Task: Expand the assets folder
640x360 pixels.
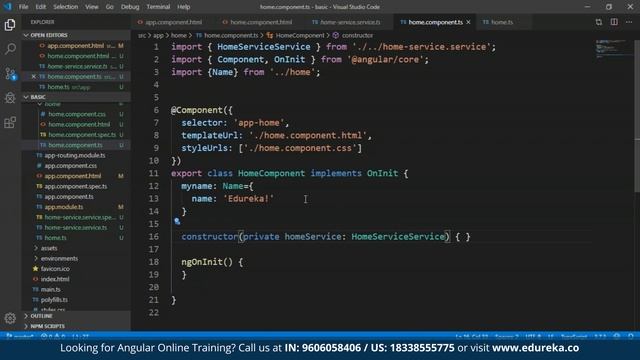Action: [x=49, y=248]
